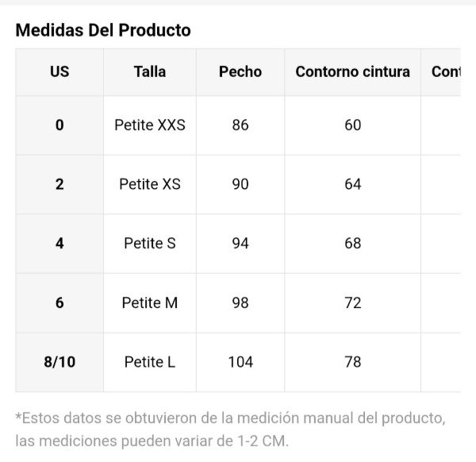This screenshot has width=476, height=462.
Task: Click US size 0 row header
Action: pyautogui.click(x=59, y=125)
